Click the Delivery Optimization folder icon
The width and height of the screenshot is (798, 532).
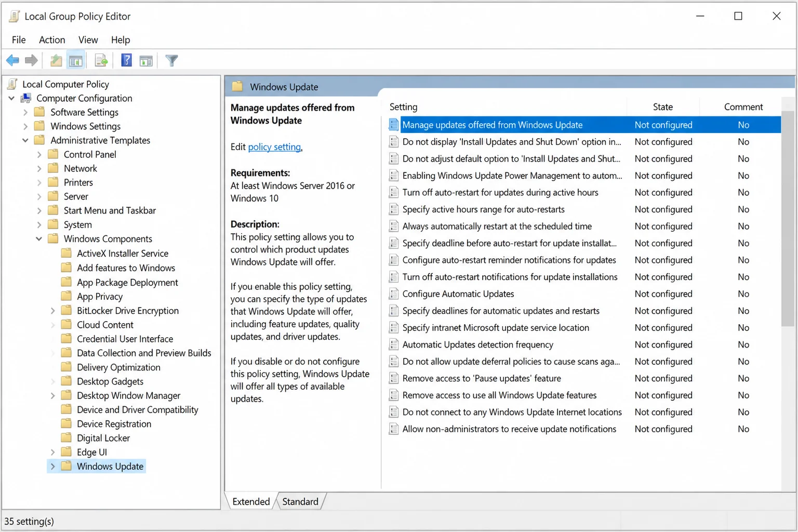pos(66,367)
